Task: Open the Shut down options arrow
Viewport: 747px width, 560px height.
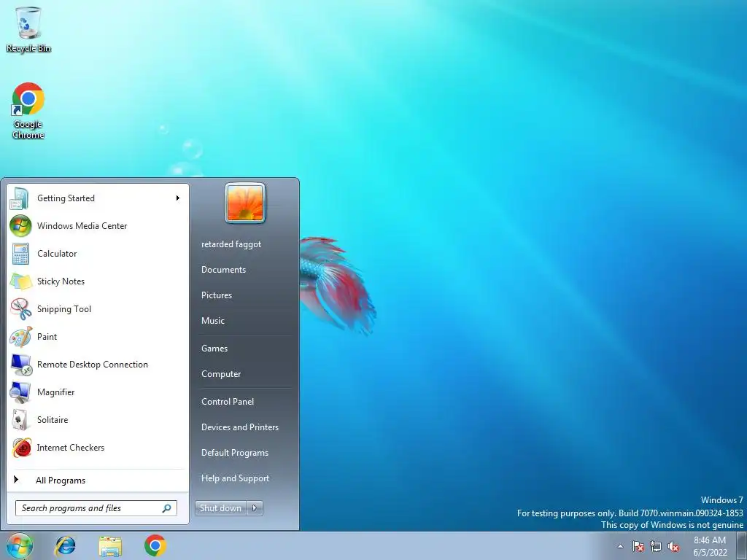Action: 255,508
